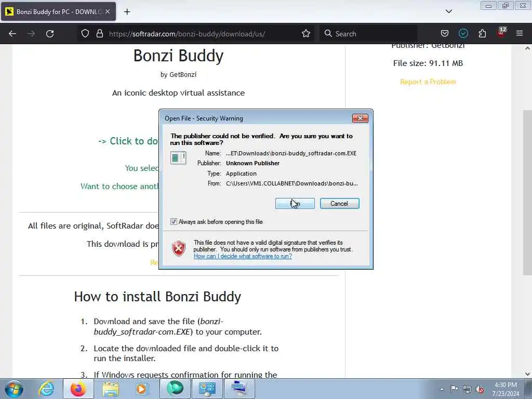Click the muted volume tray icon

coord(480,389)
